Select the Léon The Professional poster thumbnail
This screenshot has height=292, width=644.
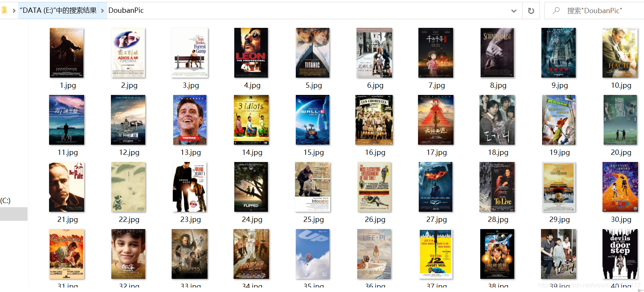point(251,53)
